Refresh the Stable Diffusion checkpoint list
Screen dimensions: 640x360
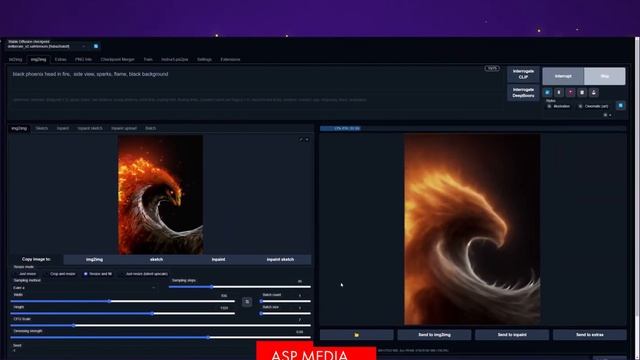[x=96, y=46]
